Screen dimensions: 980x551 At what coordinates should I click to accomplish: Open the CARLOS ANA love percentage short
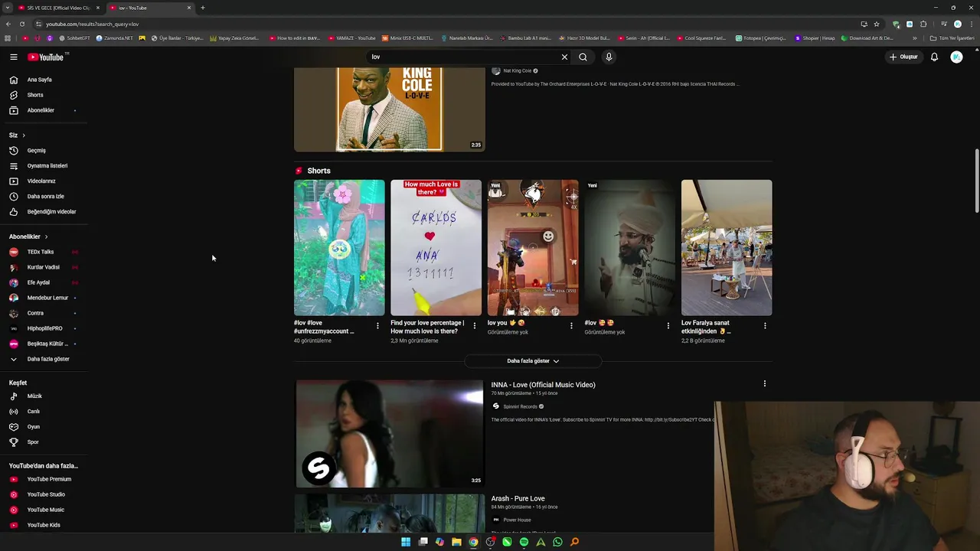click(x=436, y=248)
